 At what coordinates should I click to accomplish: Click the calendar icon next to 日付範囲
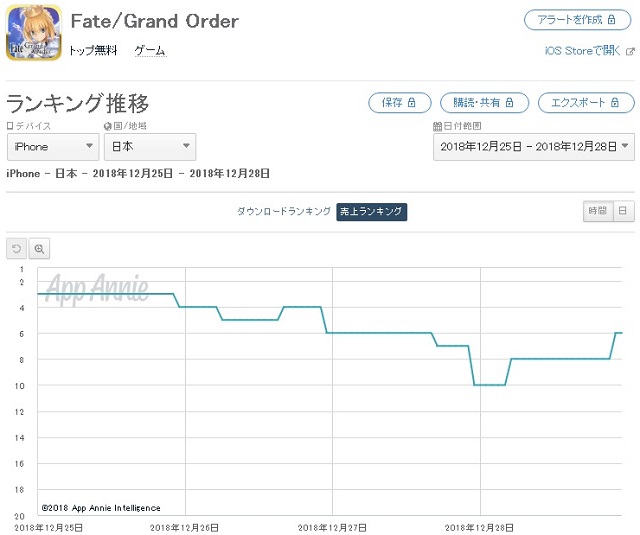437,126
